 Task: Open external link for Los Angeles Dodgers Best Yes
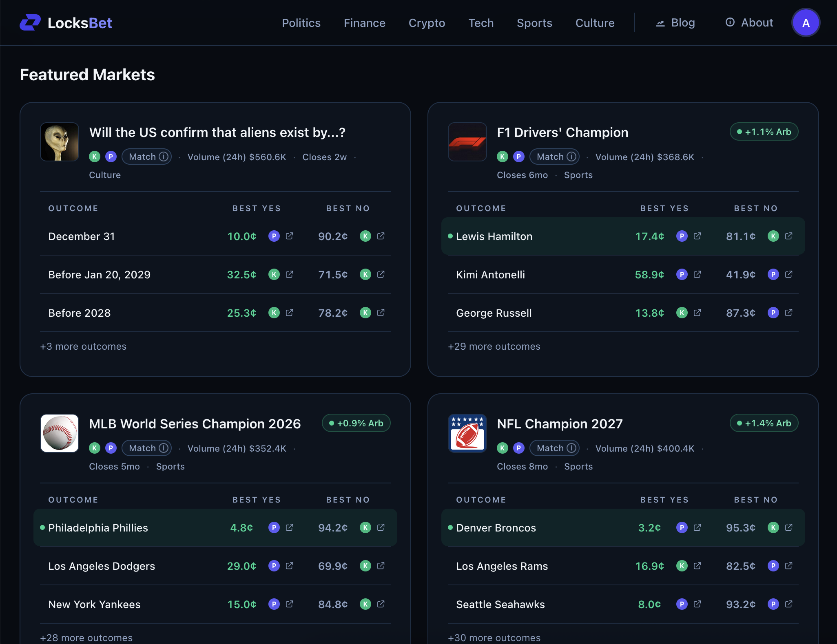click(x=289, y=566)
